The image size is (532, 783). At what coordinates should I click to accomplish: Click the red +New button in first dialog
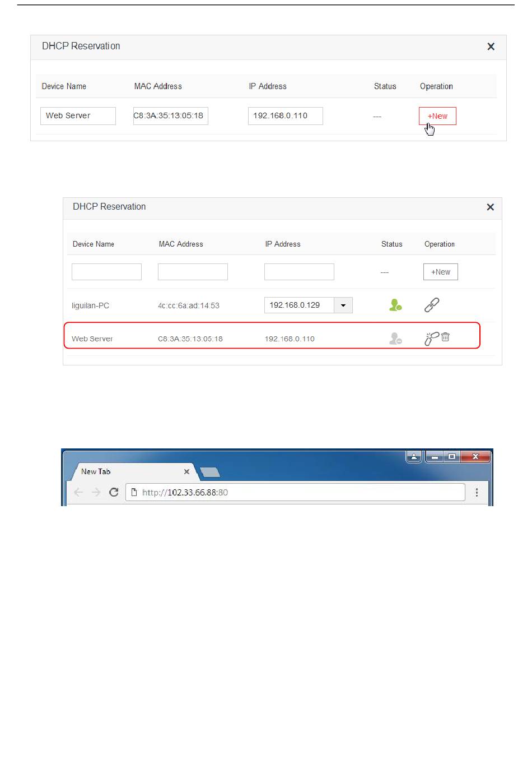[x=437, y=116]
